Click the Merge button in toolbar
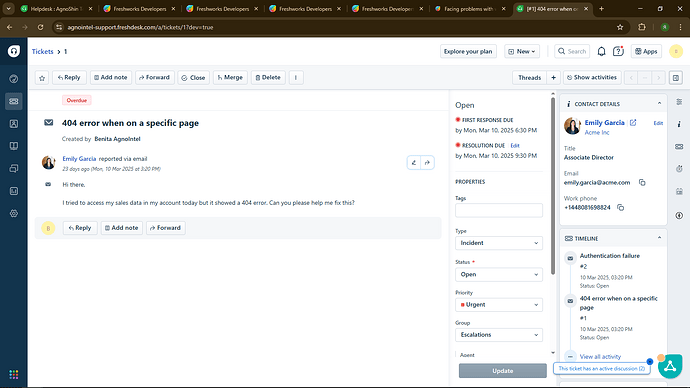This screenshot has height=388, width=690. [230, 77]
